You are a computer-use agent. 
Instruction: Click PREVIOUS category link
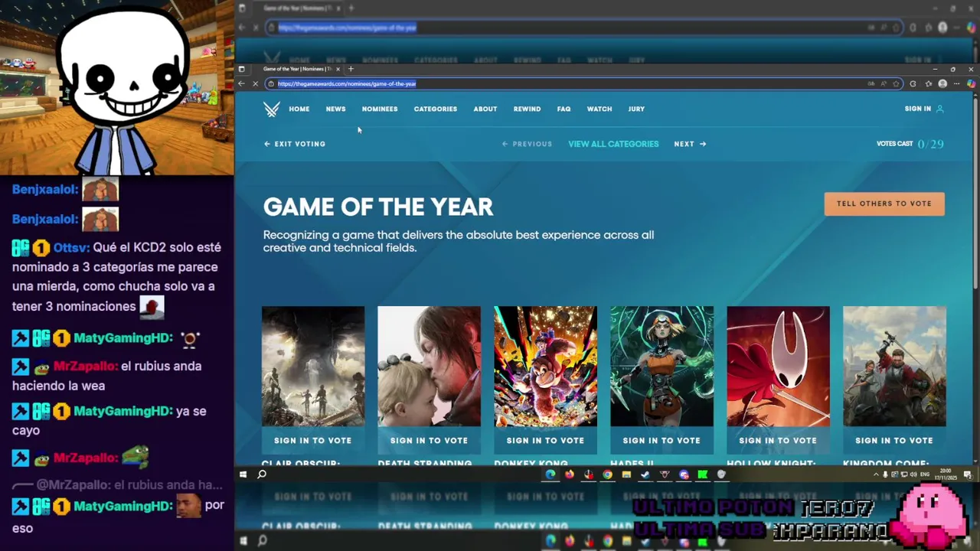(527, 144)
